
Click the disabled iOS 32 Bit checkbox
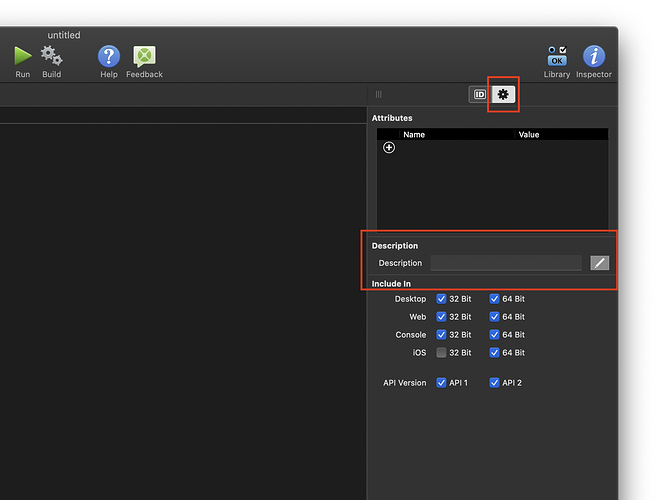pos(441,353)
